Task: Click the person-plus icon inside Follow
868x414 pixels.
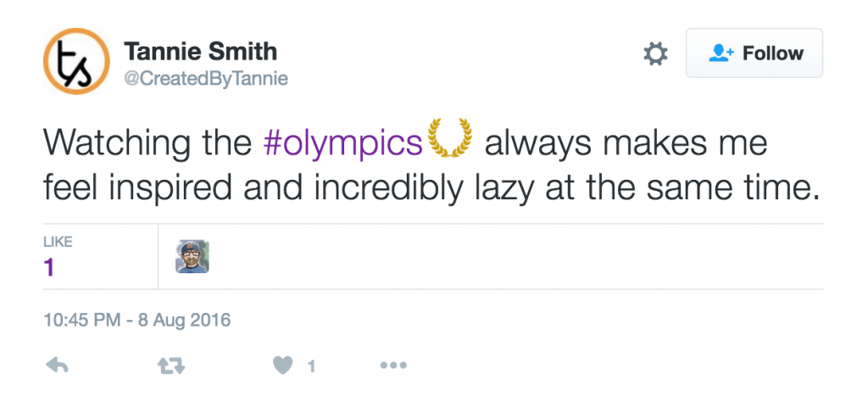Action: tap(721, 53)
